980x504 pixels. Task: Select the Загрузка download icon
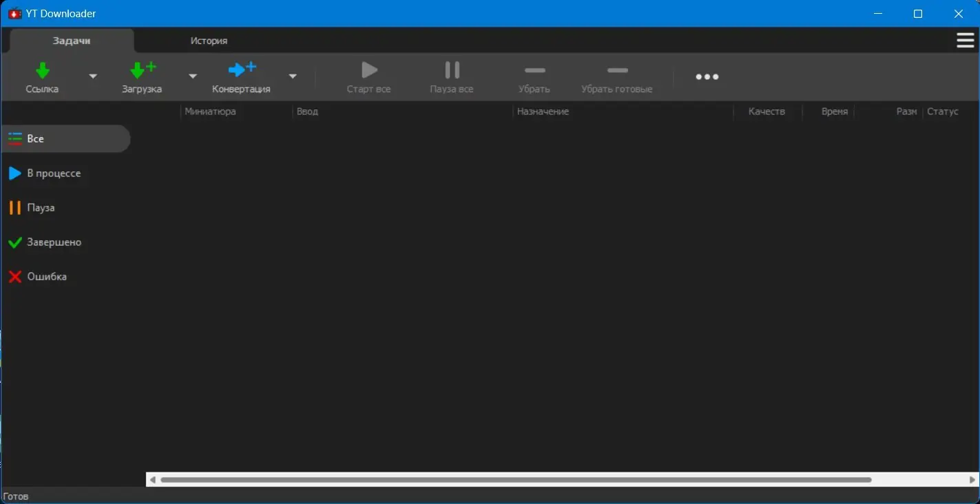[x=140, y=70]
